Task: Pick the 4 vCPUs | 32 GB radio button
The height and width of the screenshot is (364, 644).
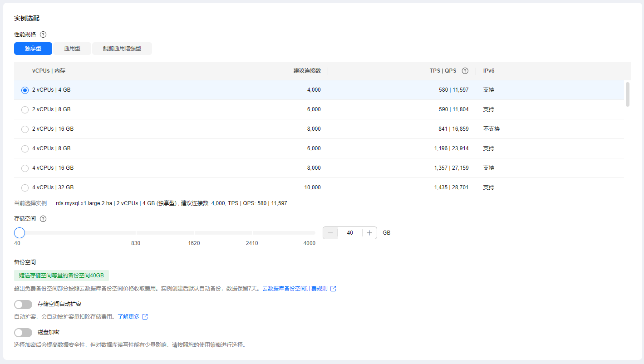Action: tap(25, 187)
